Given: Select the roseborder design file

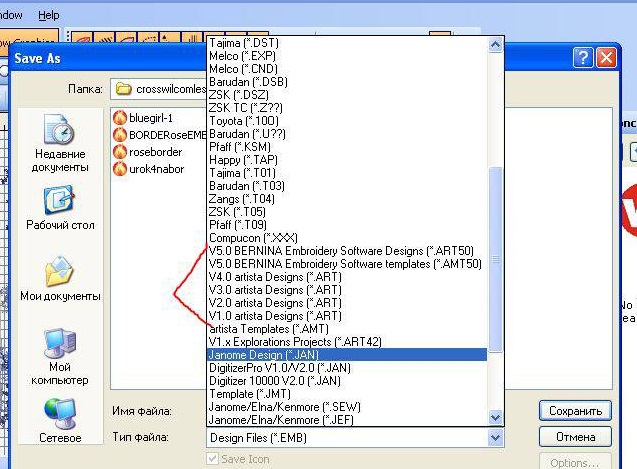Looking at the screenshot, I should (148, 152).
